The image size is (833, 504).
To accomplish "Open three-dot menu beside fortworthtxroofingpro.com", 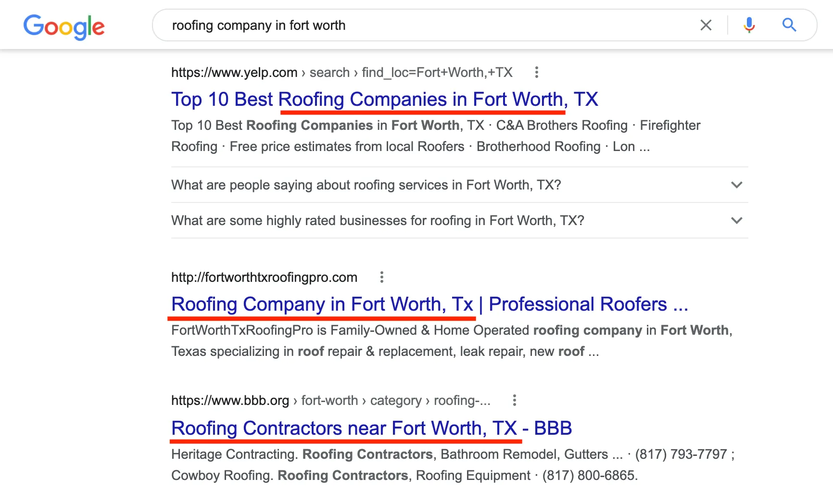I will click(x=381, y=277).
